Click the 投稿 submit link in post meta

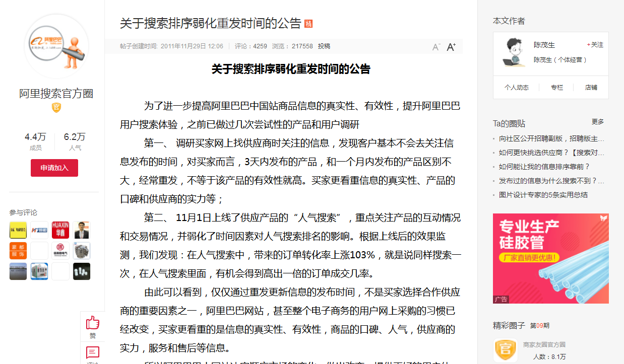click(x=324, y=46)
